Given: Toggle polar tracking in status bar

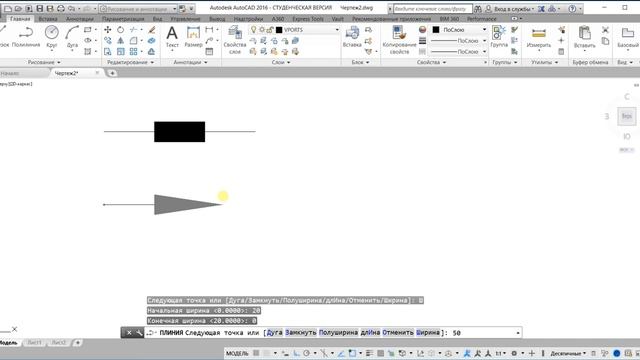Looking at the screenshot, I should [307, 353].
